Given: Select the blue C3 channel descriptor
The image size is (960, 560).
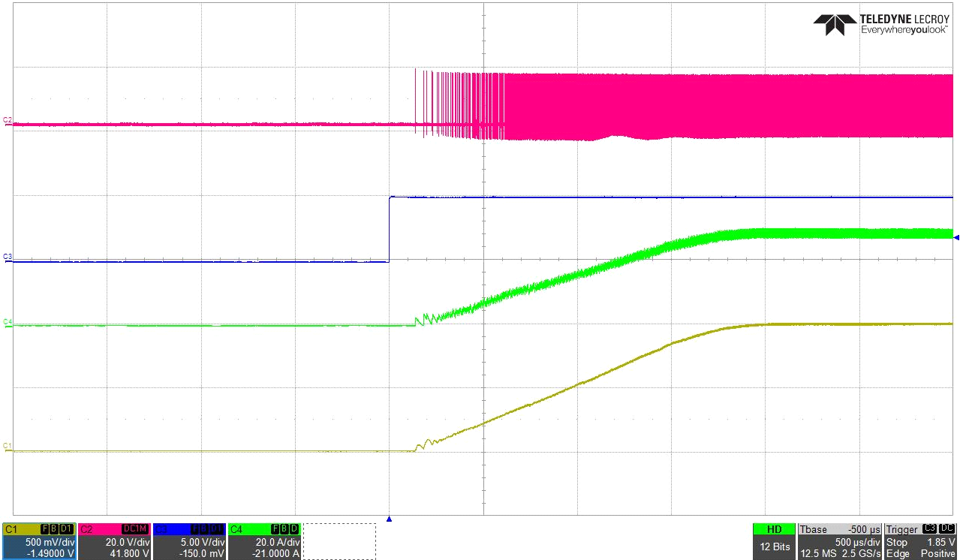Looking at the screenshot, I should pos(189,541).
